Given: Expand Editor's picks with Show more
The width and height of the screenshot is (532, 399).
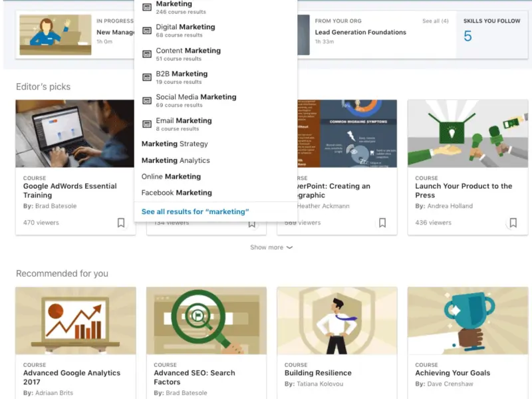Looking at the screenshot, I should pos(271,247).
